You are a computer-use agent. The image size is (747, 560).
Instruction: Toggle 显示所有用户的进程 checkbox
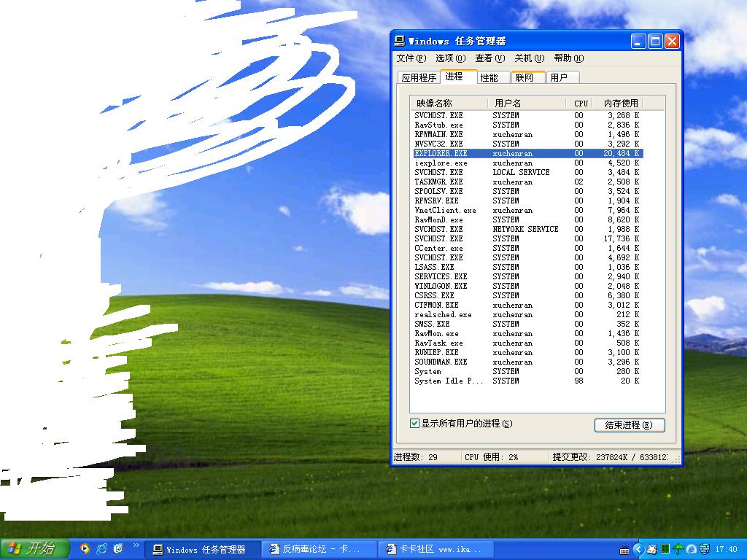coord(414,424)
